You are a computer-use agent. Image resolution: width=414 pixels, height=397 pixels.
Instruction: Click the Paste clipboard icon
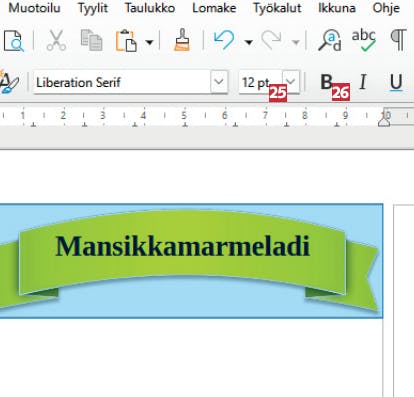tap(126, 41)
